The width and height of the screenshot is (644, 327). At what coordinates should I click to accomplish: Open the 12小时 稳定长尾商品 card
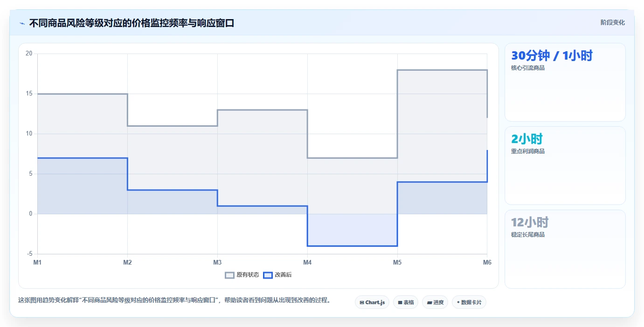565,249
